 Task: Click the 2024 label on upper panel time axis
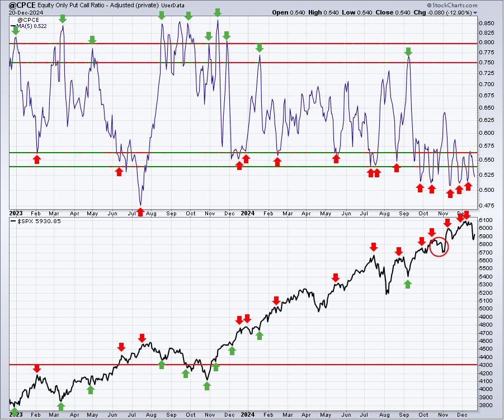coord(247,214)
